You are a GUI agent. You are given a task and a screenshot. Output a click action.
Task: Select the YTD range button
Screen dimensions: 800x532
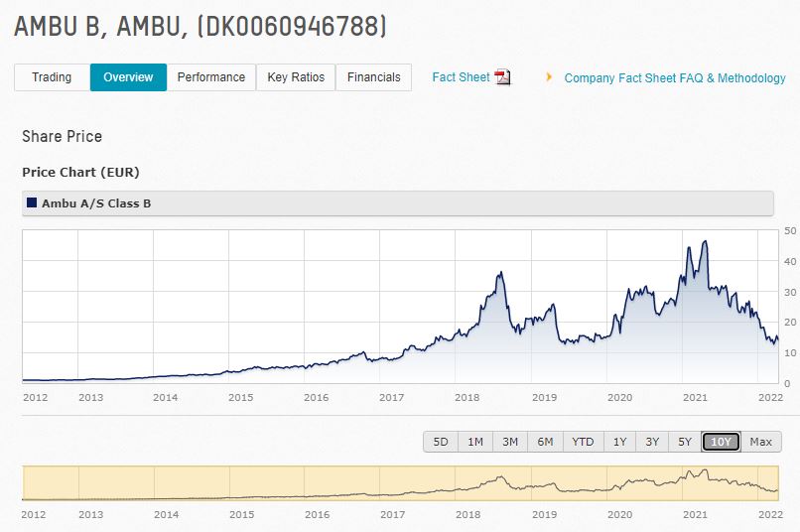[x=583, y=442]
